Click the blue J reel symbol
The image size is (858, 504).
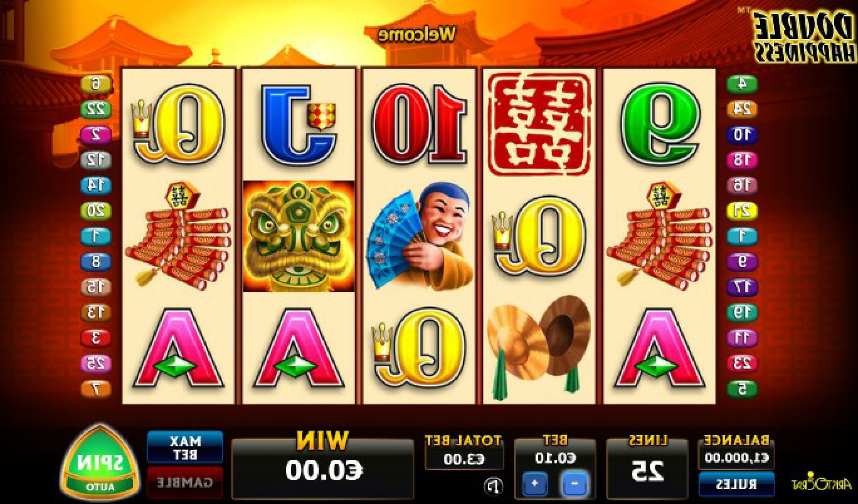click(x=298, y=125)
